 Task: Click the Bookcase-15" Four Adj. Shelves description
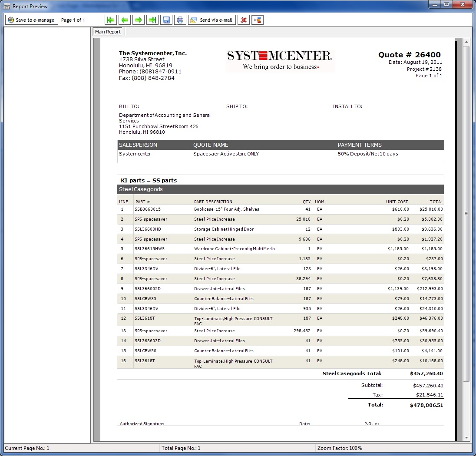[226, 209]
